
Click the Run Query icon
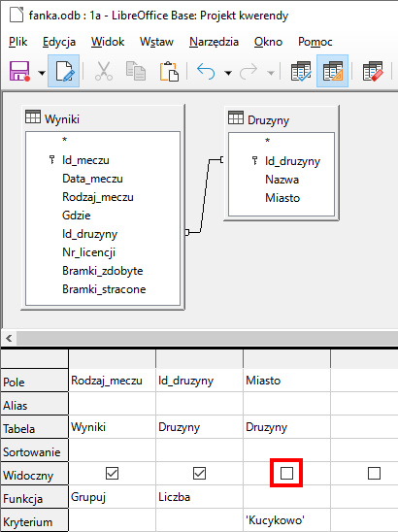coord(301,71)
